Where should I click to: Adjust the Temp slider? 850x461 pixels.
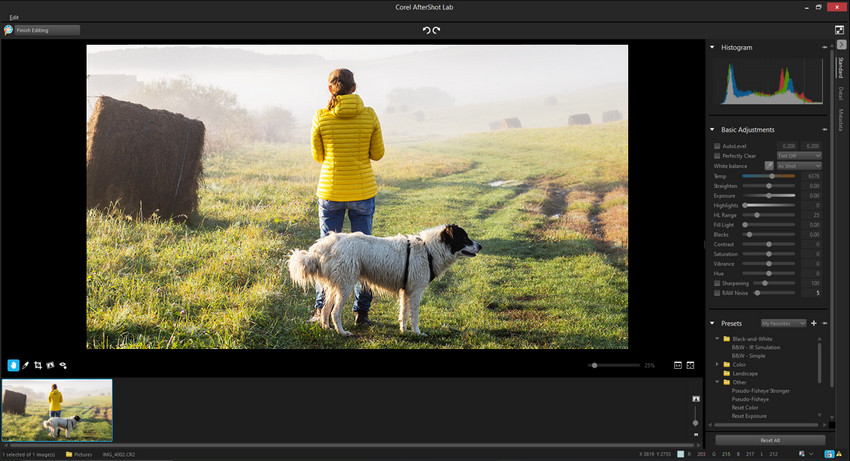[769, 176]
